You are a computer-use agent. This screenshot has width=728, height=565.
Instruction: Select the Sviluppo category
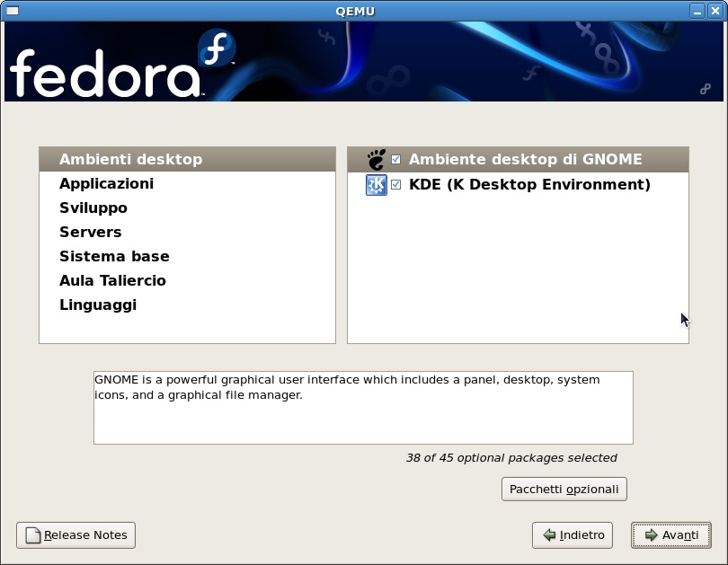187,207
